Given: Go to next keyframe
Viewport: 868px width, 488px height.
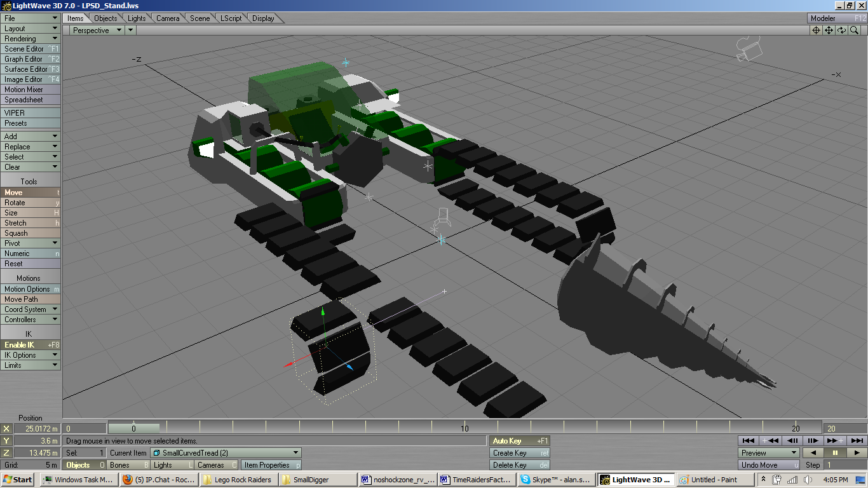Looking at the screenshot, I should 834,440.
